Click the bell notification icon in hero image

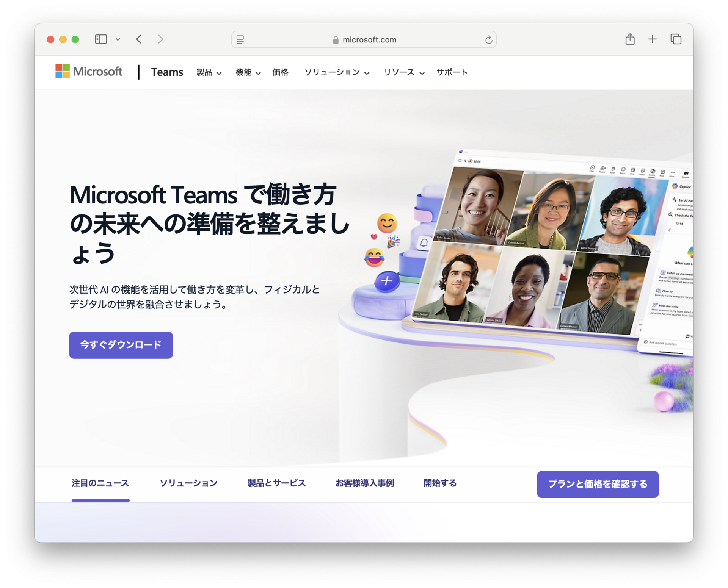tap(424, 243)
